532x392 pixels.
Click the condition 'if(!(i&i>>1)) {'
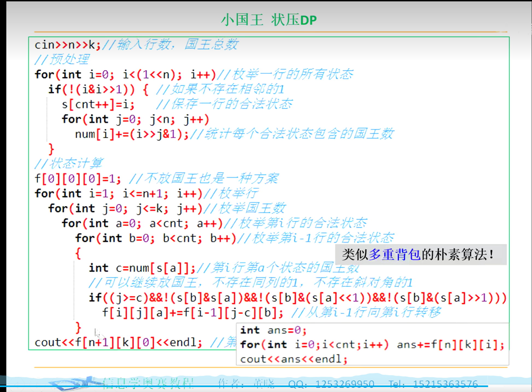pyautogui.click(x=98, y=89)
